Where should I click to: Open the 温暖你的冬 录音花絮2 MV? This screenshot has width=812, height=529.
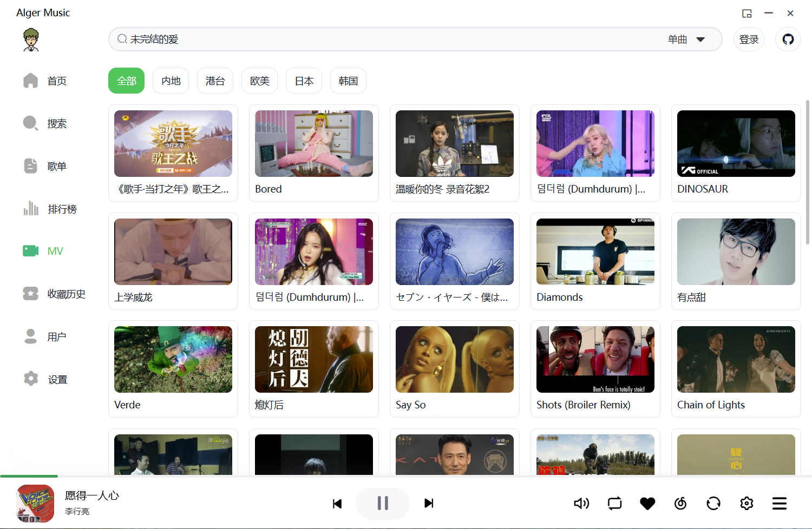click(455, 153)
